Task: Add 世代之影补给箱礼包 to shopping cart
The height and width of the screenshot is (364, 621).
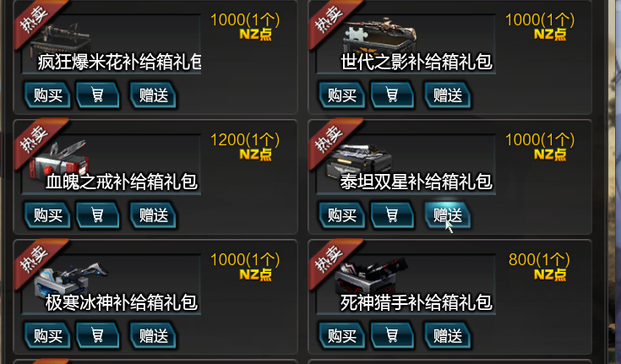Action: click(392, 95)
